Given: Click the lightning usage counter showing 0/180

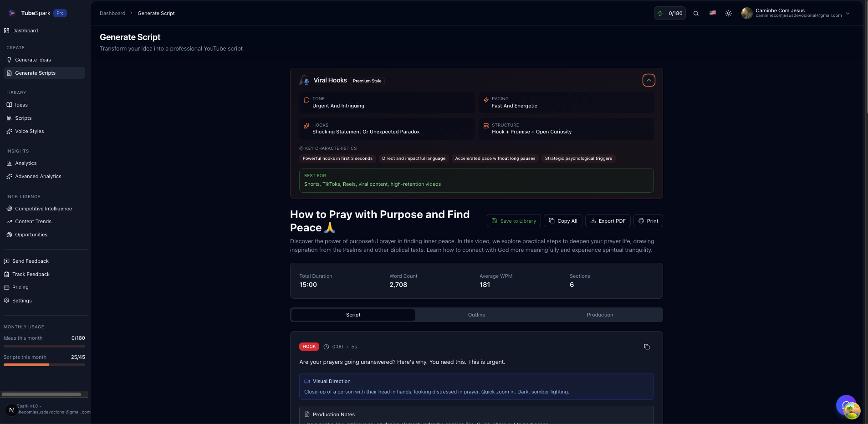Looking at the screenshot, I should (669, 13).
